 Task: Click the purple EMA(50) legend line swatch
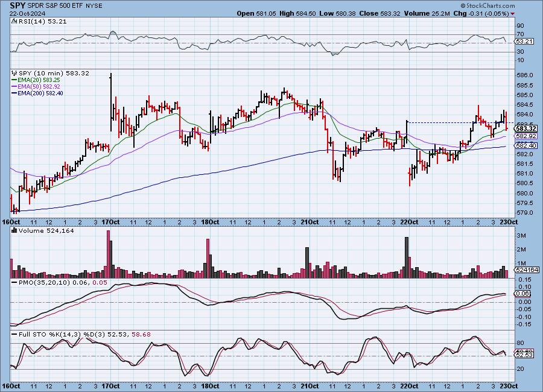pos(14,87)
